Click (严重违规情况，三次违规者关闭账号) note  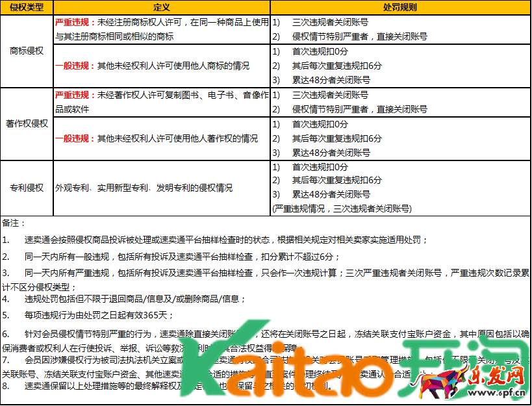pyautogui.click(x=342, y=209)
